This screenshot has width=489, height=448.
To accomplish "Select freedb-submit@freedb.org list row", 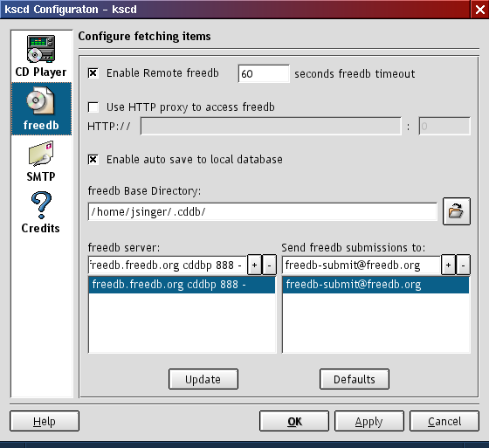I will pyautogui.click(x=375, y=285).
